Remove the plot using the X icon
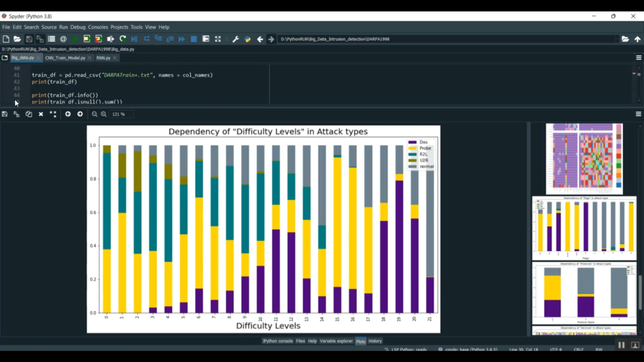 [x=41, y=114]
